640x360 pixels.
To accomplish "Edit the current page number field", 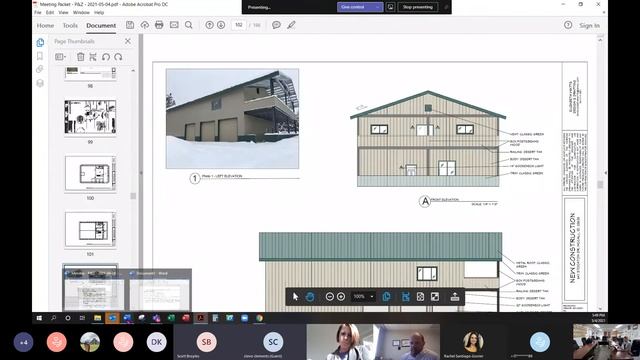I will 239,25.
